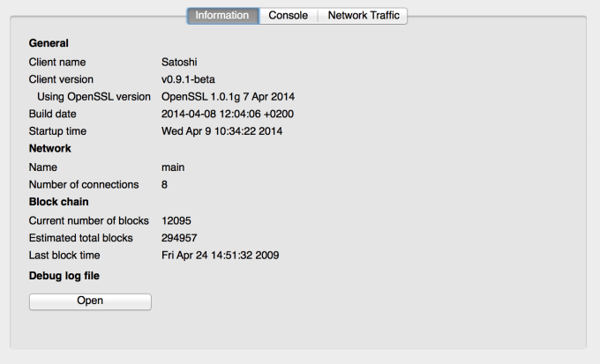The image size is (600, 364).
Task: Click the Estimated total blocks label
Action: [x=80, y=238]
